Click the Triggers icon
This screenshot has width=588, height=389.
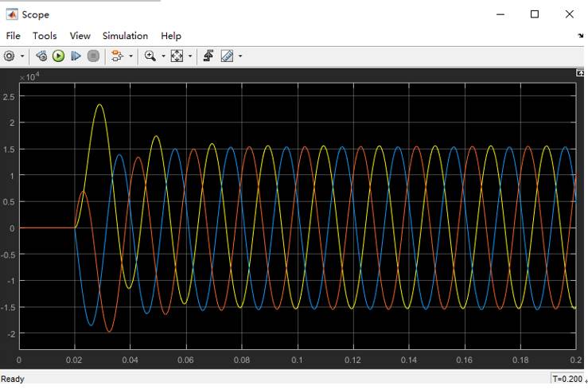point(208,56)
